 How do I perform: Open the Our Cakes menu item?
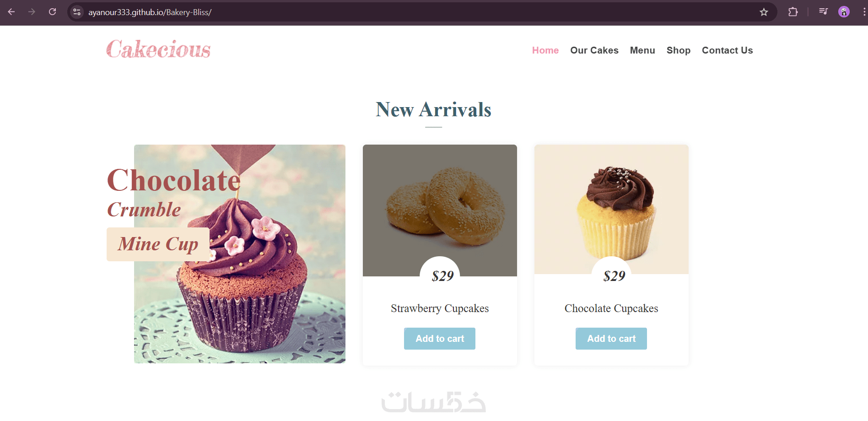pos(594,50)
